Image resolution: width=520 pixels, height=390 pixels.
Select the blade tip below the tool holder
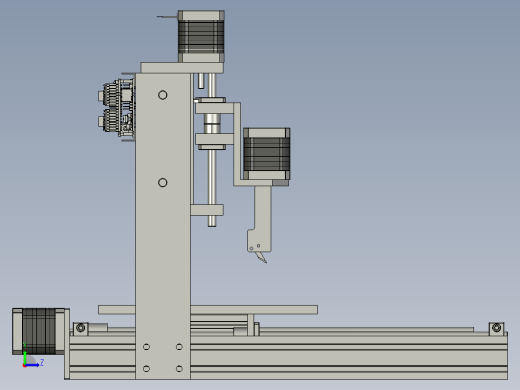click(261, 257)
